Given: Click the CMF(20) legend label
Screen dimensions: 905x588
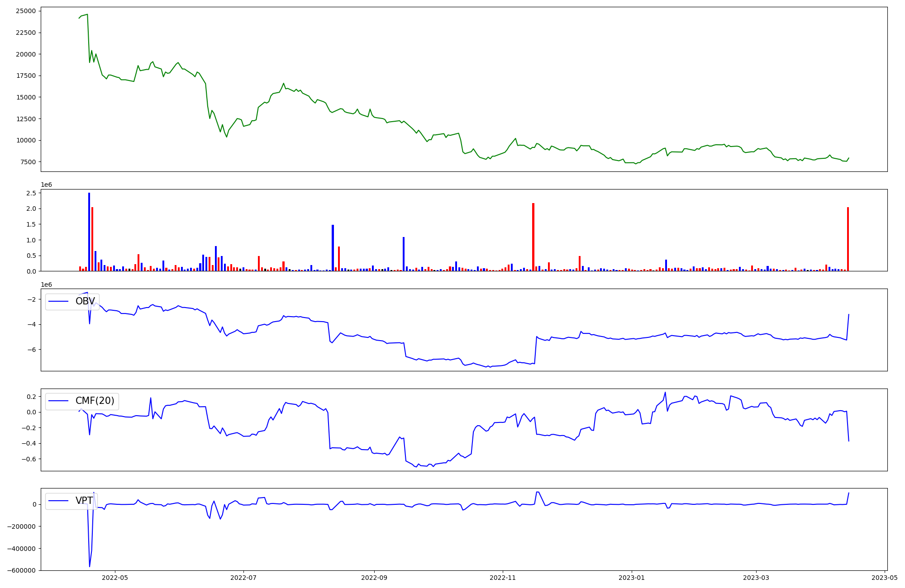Looking at the screenshot, I should pyautogui.click(x=95, y=401).
